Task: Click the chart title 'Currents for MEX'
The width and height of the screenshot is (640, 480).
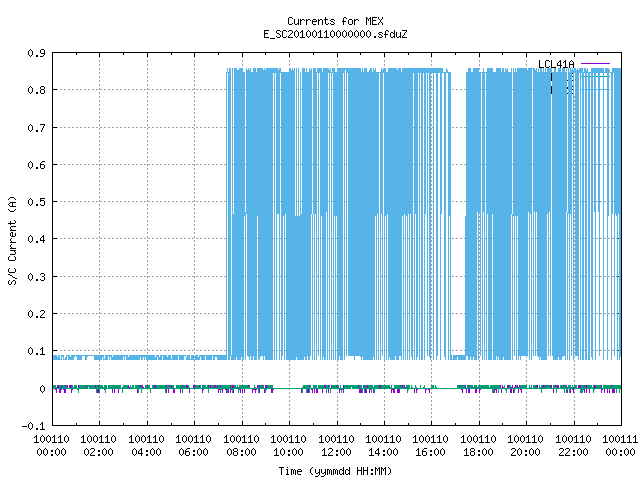Action: tap(335, 21)
